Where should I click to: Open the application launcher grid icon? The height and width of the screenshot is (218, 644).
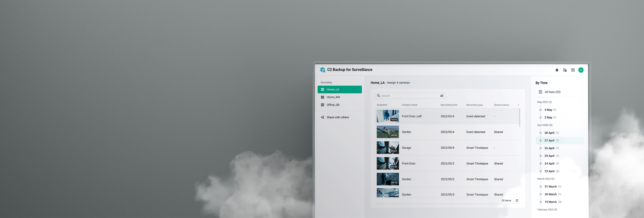pyautogui.click(x=573, y=70)
